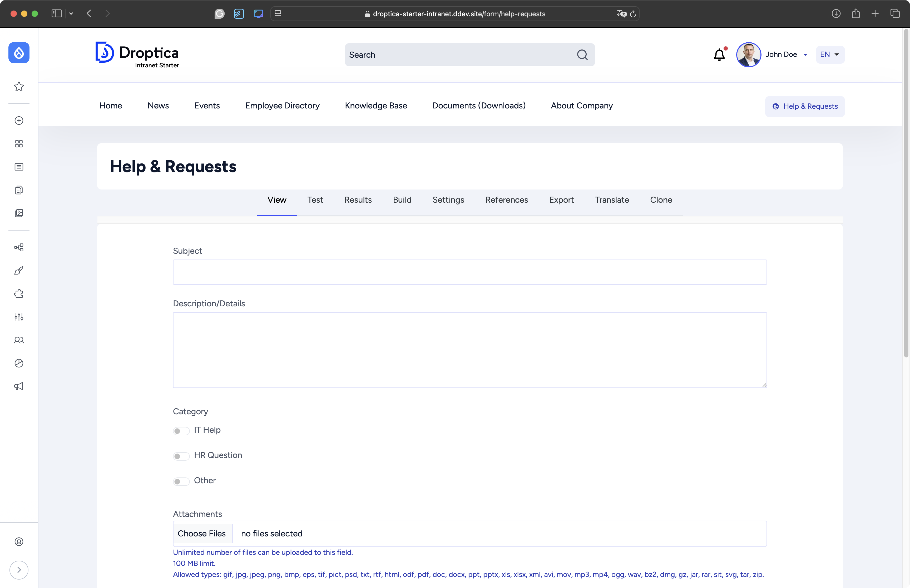The height and width of the screenshot is (588, 910).
Task: Select the HR Question category option
Action: (181, 456)
